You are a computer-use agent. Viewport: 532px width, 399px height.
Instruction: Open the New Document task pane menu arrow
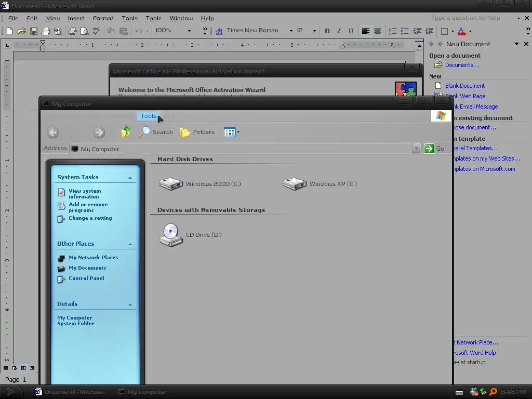click(516, 44)
